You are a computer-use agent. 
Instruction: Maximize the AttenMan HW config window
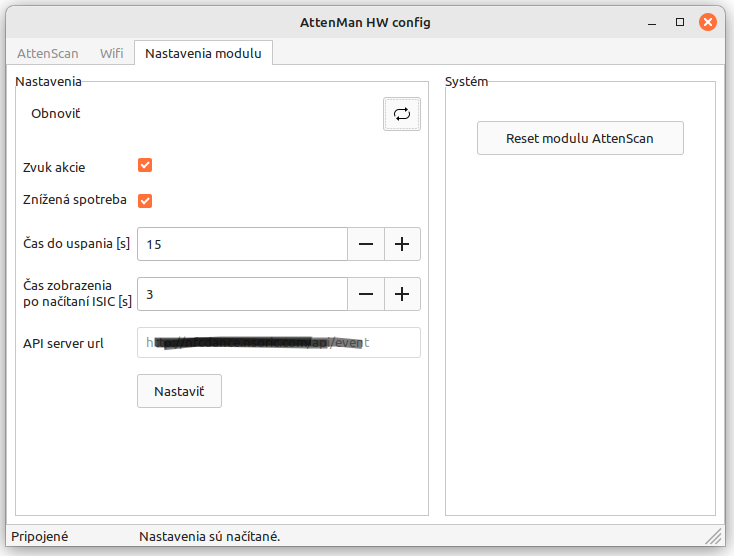680,22
